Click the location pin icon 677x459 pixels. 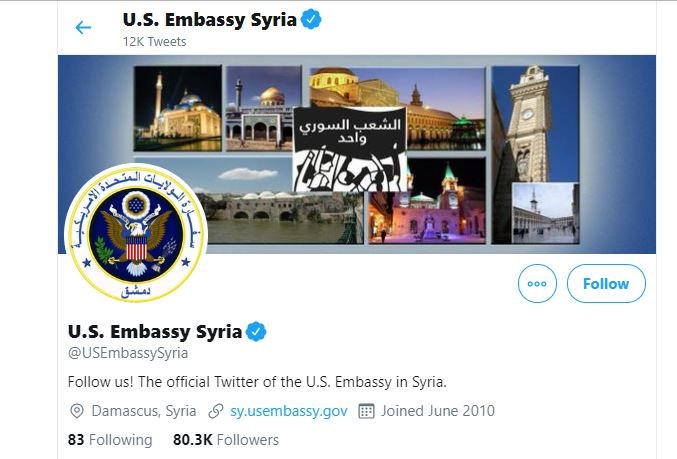pos(76,411)
